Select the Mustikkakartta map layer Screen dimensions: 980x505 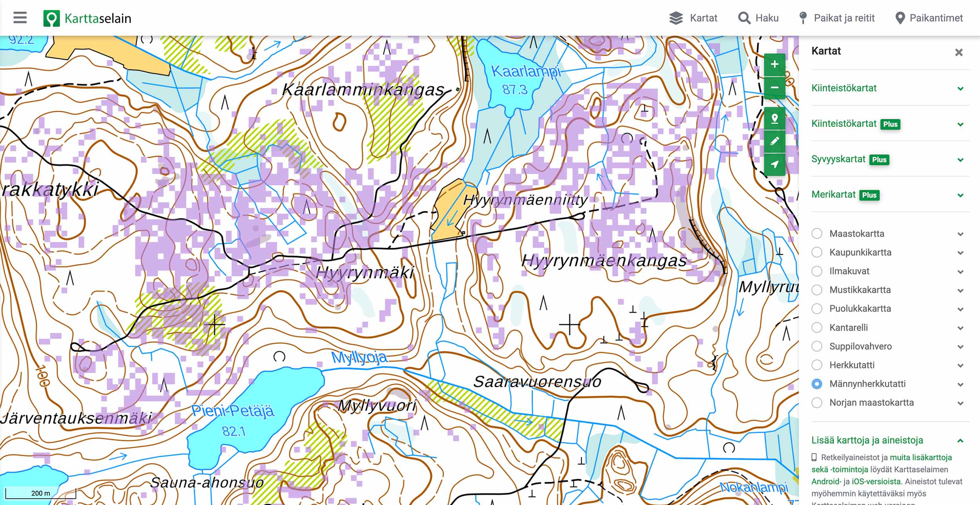point(817,290)
